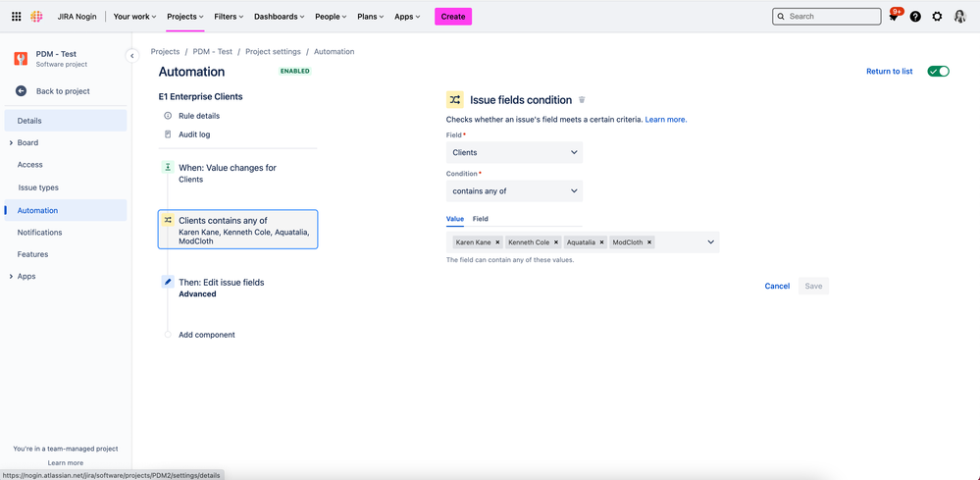This screenshot has height=480, width=980.
Task: Click the Edit issue fields pencil icon
Action: click(168, 282)
